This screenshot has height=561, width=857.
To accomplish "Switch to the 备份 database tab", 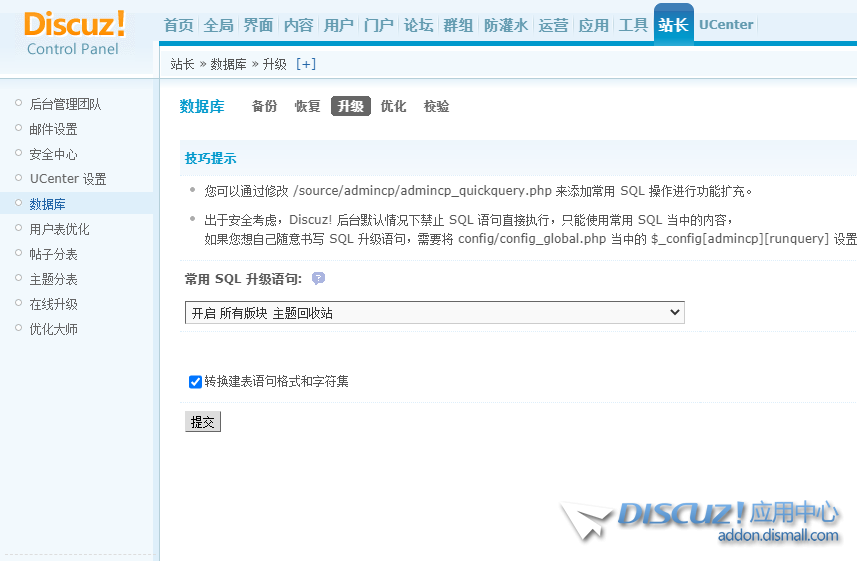I will 265,106.
